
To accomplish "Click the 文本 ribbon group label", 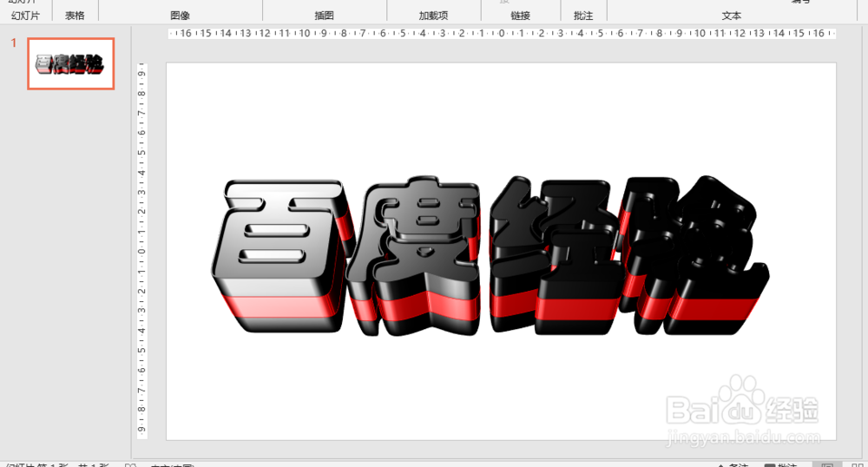I will tap(731, 16).
